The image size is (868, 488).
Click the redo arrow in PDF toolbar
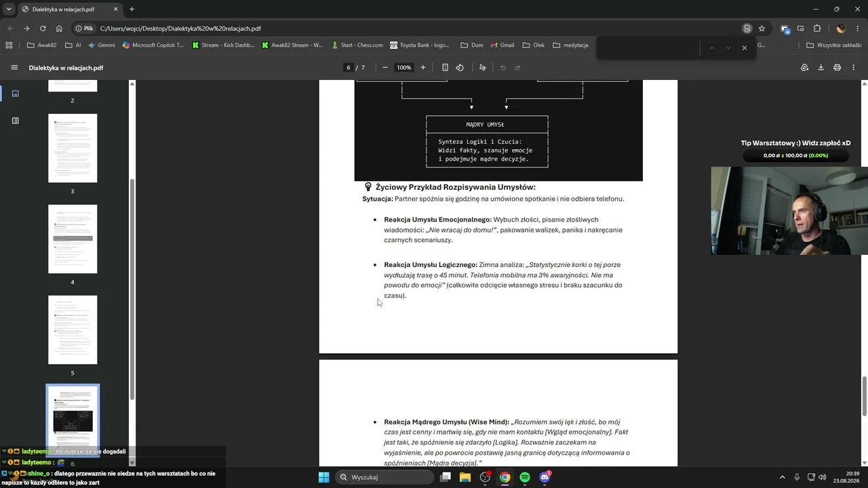(517, 68)
